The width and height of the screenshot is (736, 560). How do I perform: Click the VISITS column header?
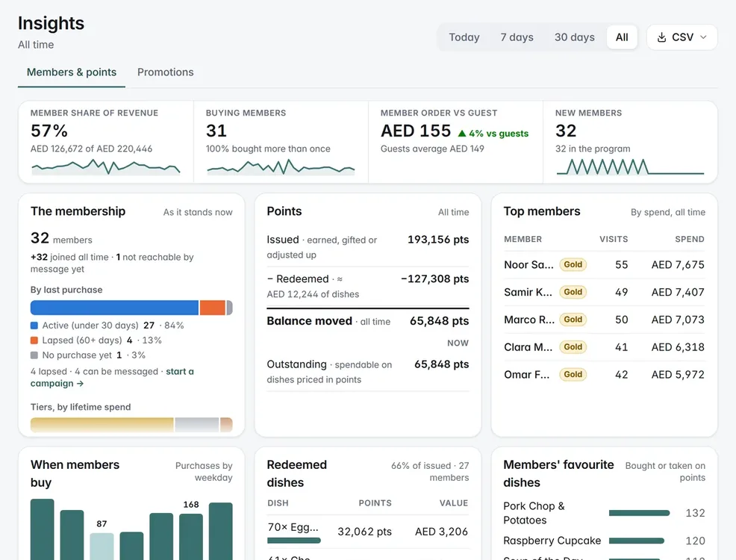click(x=614, y=240)
